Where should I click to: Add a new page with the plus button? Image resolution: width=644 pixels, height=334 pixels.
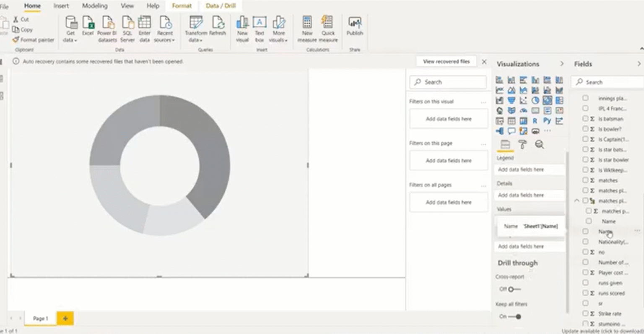(65, 318)
